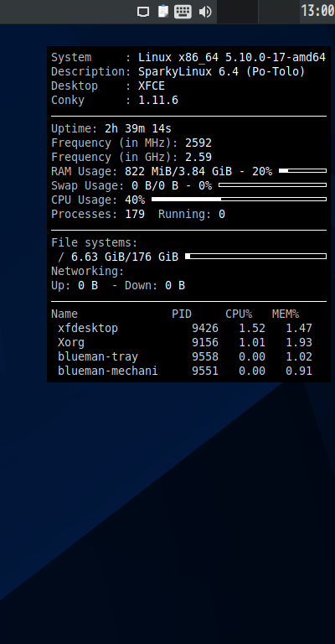Click the 'Linux x86_64 5.10.0-17-amd64' system text

pyautogui.click(x=232, y=58)
